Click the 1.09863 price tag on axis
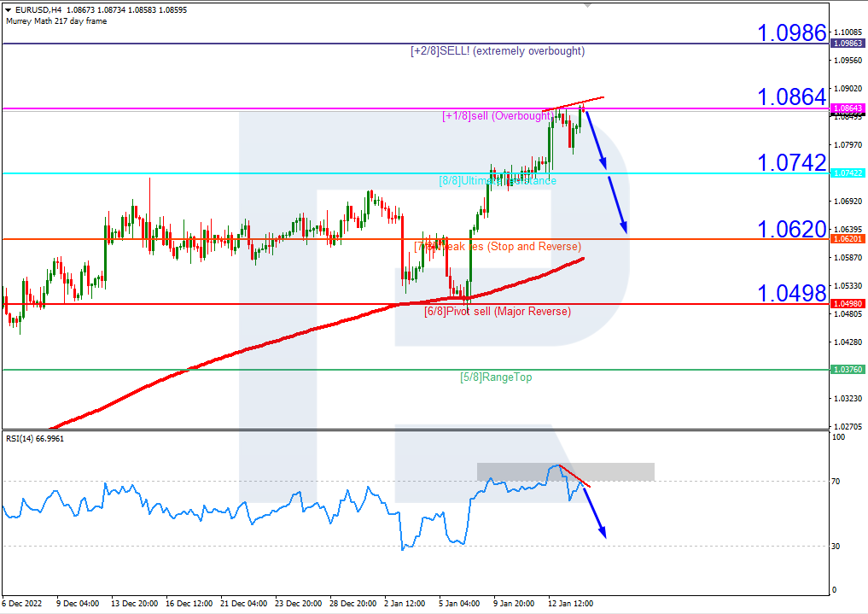 [847, 43]
